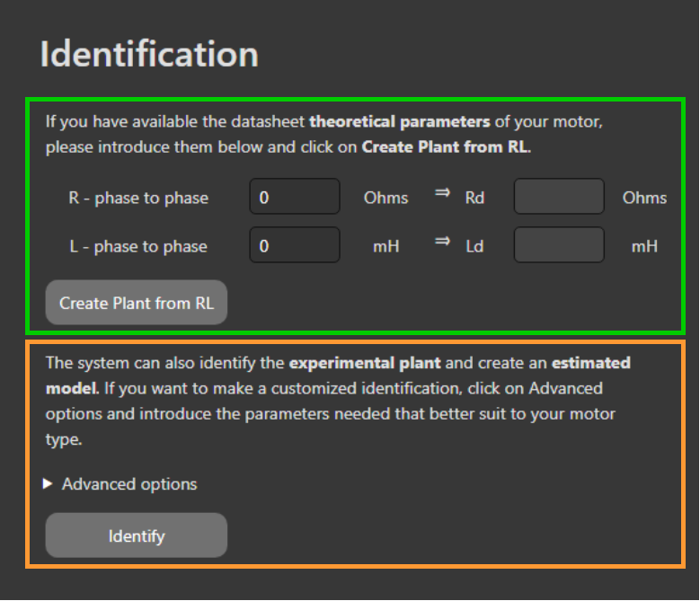Click the Ohms unit next to R input
The height and width of the screenshot is (601, 700).
coord(385,199)
